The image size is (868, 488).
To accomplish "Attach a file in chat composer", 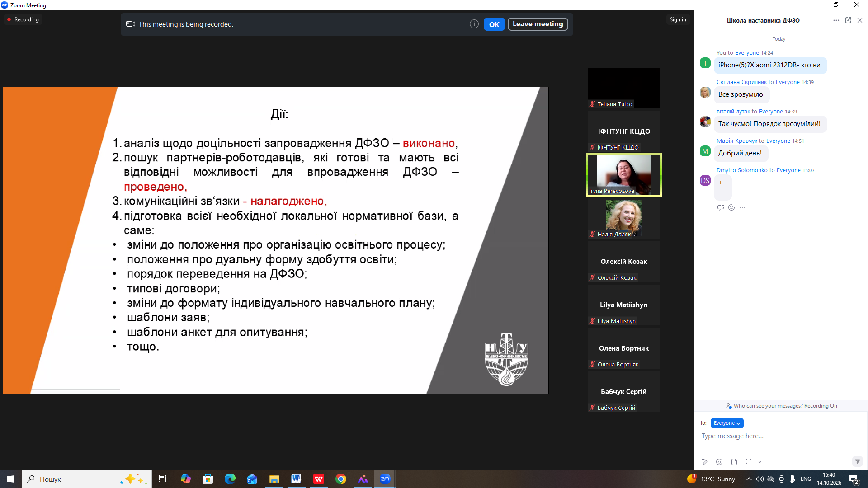I will coord(734,462).
